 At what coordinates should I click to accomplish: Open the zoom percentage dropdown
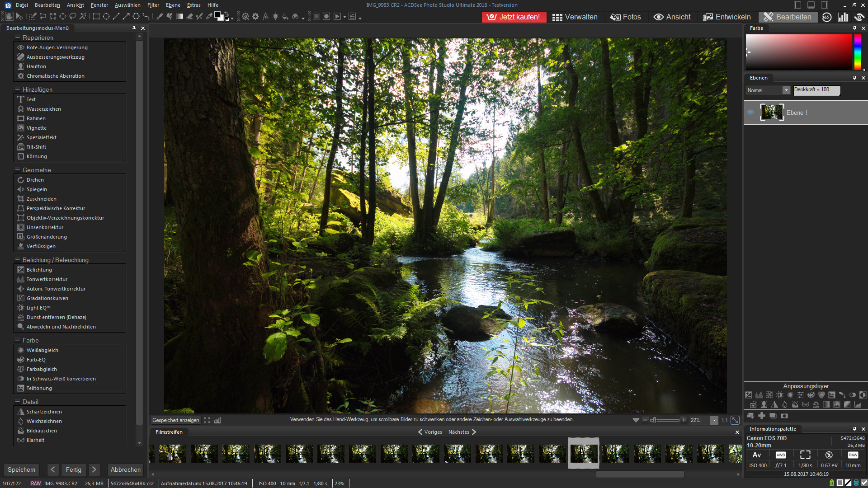coord(714,420)
